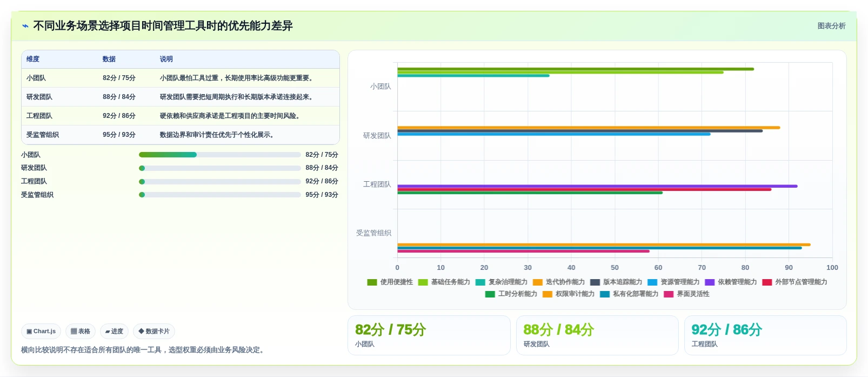Toggle the 工时分析能力 legend item
Viewport: 868px width, 377px height.
pyautogui.click(x=511, y=294)
